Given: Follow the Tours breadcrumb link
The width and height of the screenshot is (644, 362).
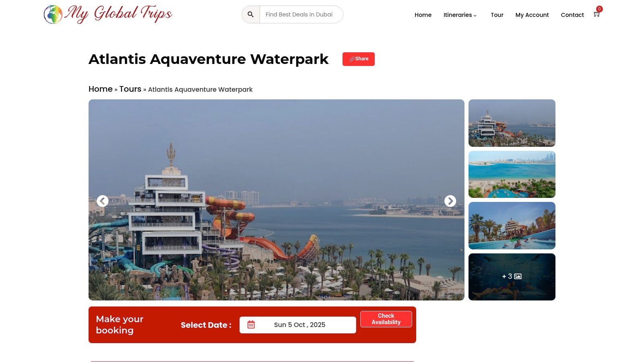Looking at the screenshot, I should point(130,89).
